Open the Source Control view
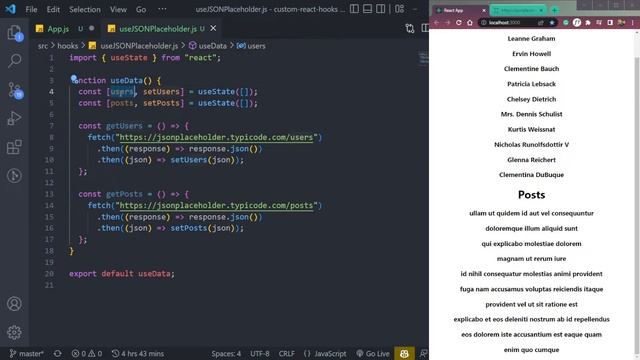 [x=15, y=90]
